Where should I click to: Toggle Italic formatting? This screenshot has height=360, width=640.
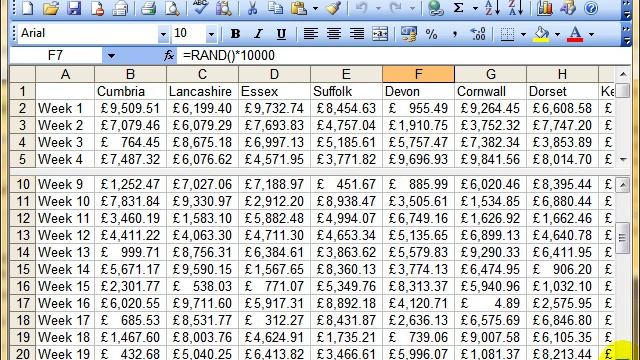pos(258,34)
